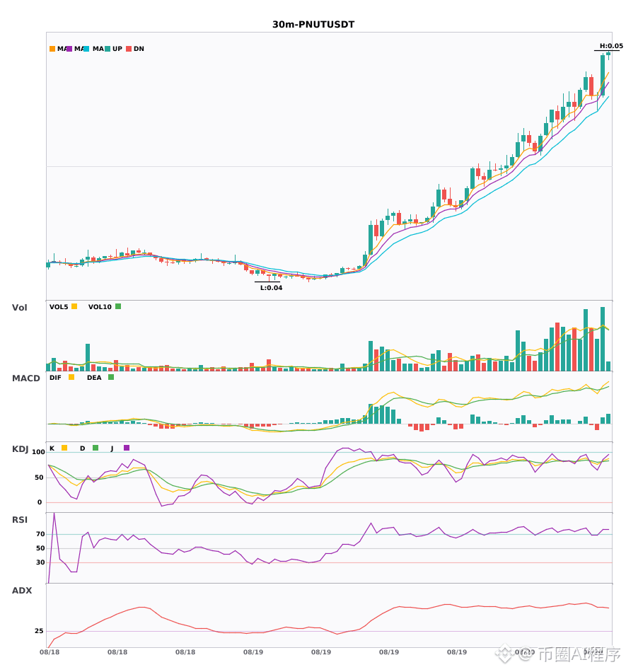Click the MACD panel label
Image resolution: width=626 pixels, height=672 pixels.
[x=25, y=378]
